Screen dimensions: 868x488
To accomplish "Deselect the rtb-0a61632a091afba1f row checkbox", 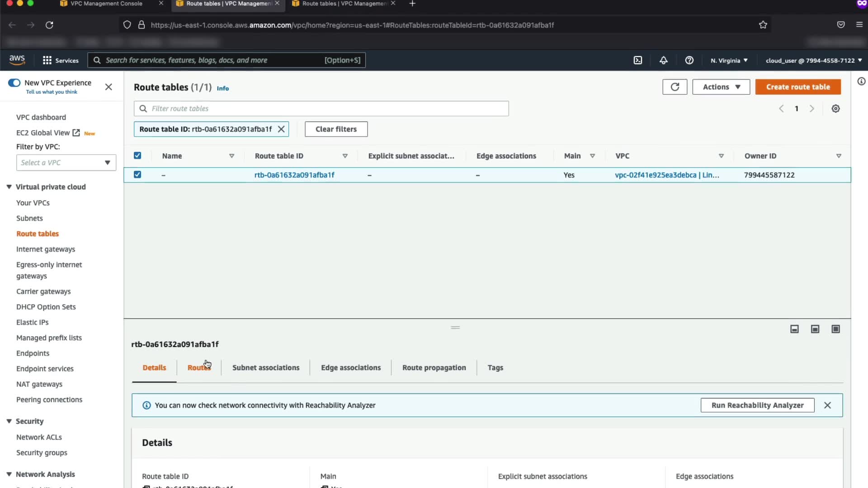I will pyautogui.click(x=137, y=174).
